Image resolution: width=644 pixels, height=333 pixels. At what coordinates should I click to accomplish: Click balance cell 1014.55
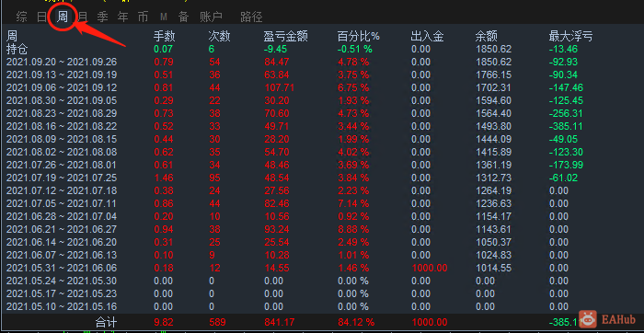pos(494,268)
